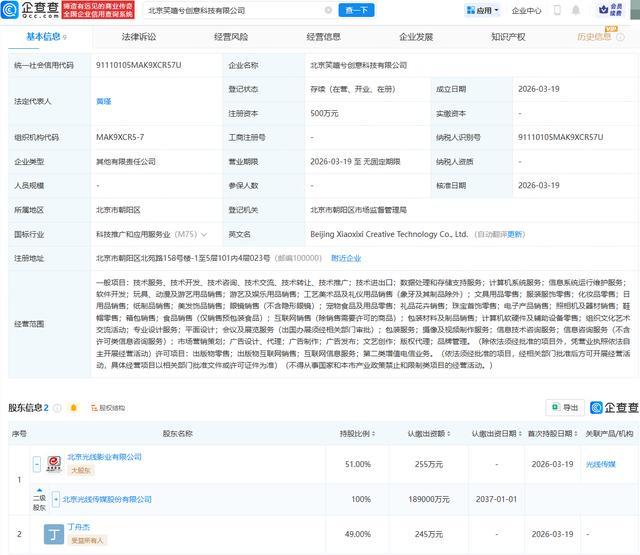Select organization code MAK9XCR5-7
Viewport: 640px width, 555px height.
coord(120,137)
